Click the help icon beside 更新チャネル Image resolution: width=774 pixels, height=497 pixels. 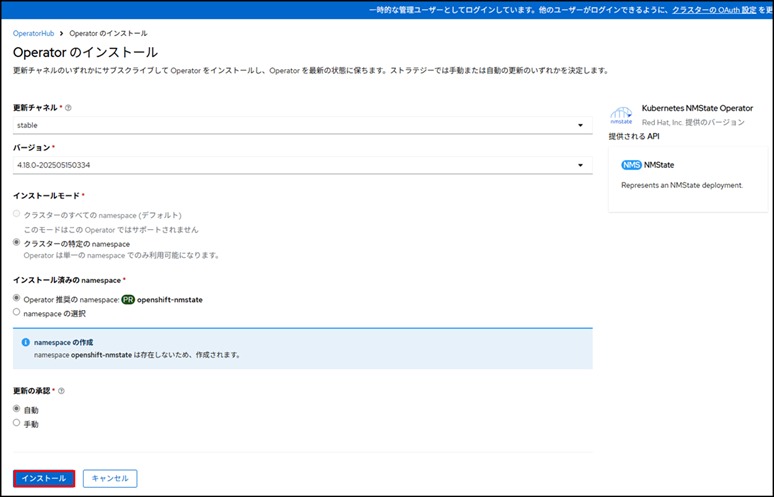pyautogui.click(x=68, y=107)
